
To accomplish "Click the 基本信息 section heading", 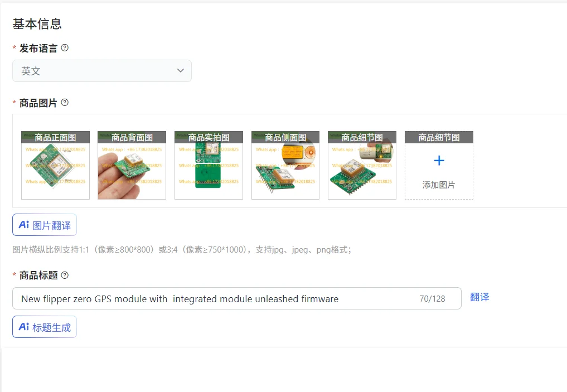I will click(37, 24).
